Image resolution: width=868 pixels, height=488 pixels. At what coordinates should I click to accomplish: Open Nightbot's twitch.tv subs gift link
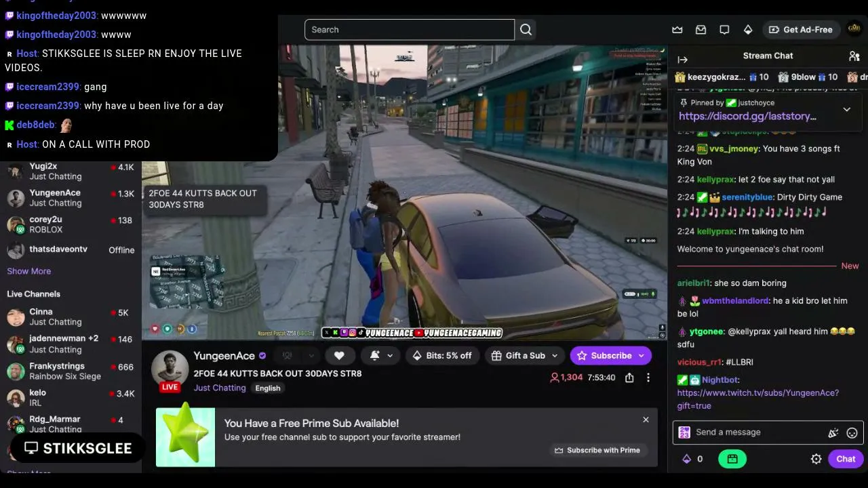click(758, 399)
